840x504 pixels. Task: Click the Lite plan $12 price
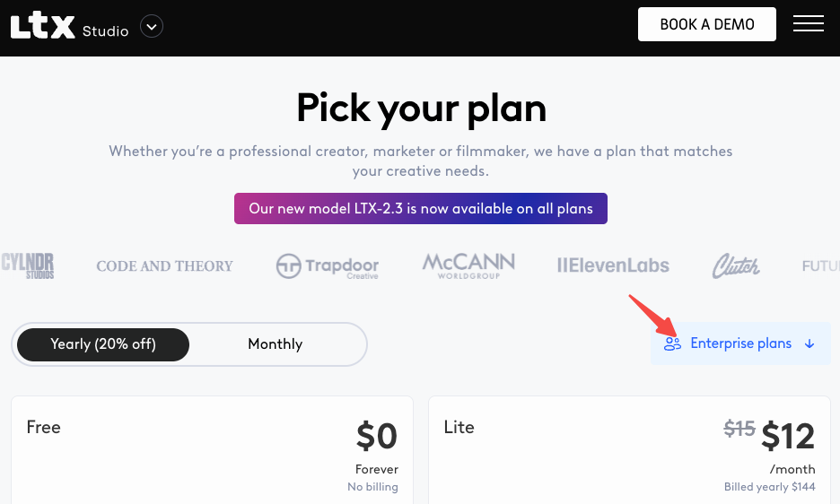(x=787, y=437)
